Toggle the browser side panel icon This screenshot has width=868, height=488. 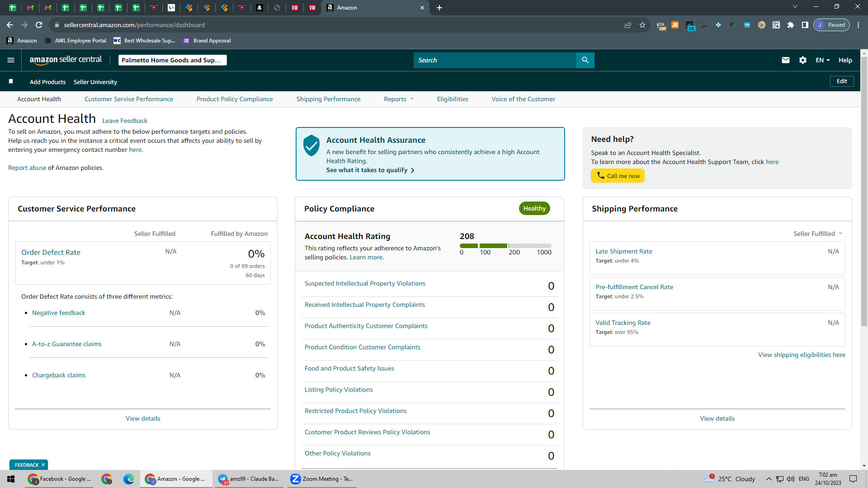(805, 25)
